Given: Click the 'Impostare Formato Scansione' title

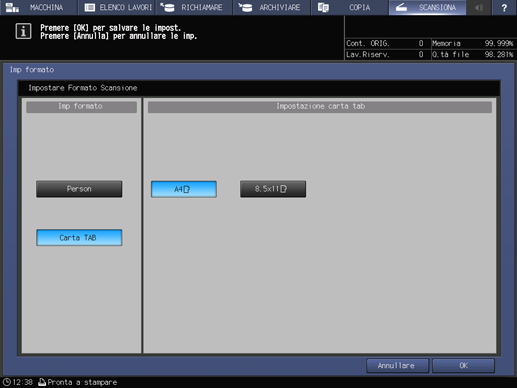Looking at the screenshot, I should coord(83,88).
